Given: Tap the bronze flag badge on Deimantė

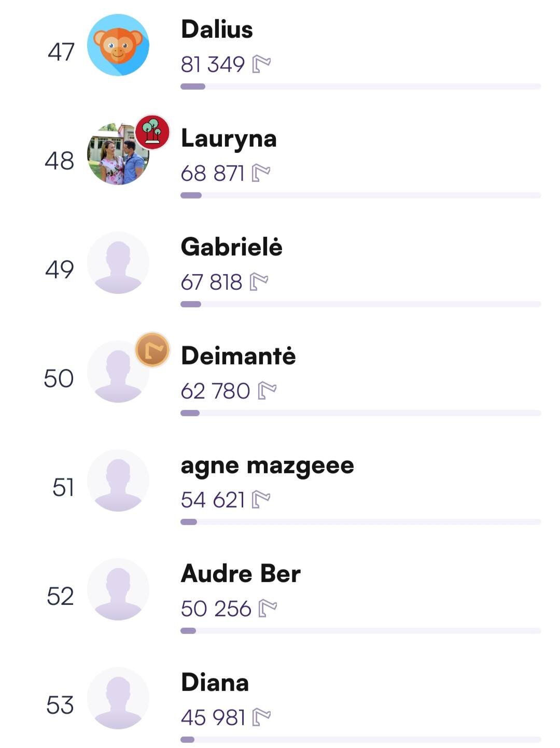Looking at the screenshot, I should pyautogui.click(x=152, y=350).
